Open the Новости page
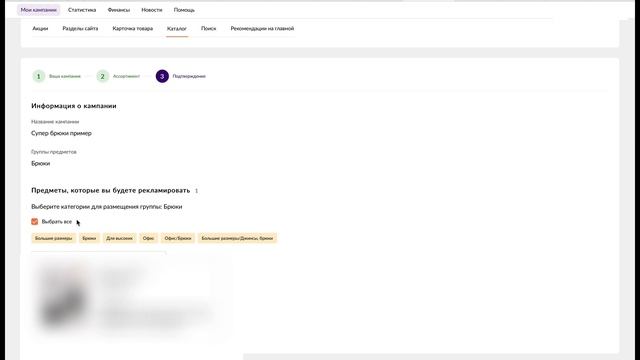 click(152, 10)
